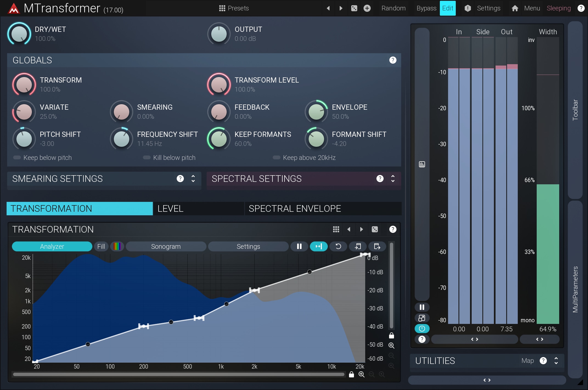Enable Keep above 20kHz toggle
588x390 pixels.
point(277,157)
